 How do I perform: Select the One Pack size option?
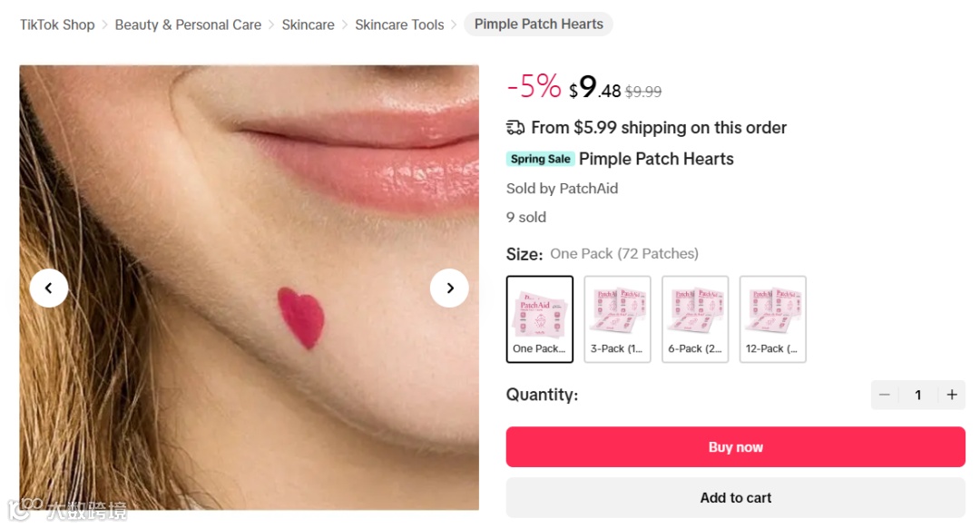[540, 319]
